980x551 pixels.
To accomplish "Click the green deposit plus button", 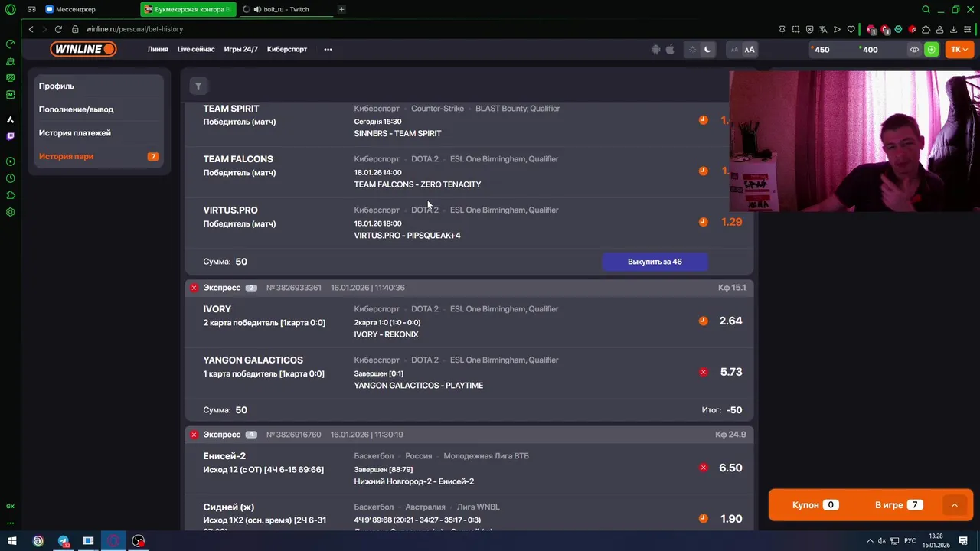I will click(x=932, y=50).
